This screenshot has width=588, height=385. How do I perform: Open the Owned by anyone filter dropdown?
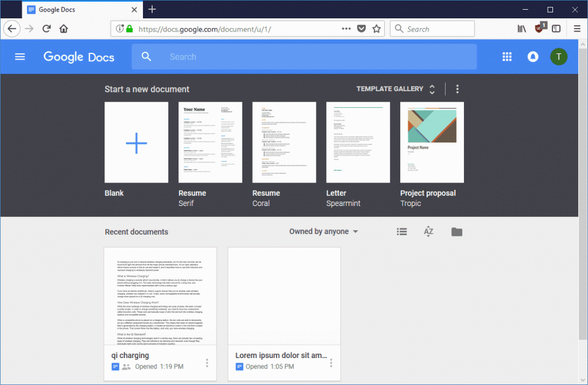tap(323, 232)
